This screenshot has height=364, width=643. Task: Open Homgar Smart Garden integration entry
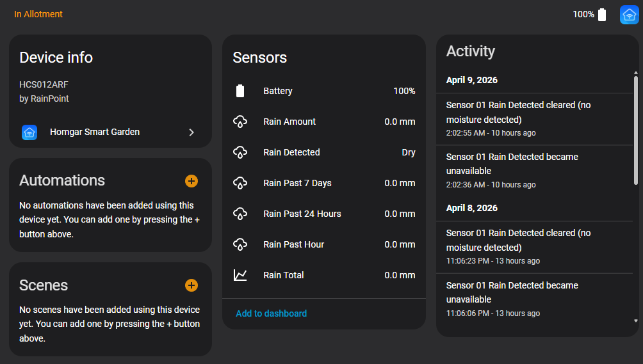[110, 132]
